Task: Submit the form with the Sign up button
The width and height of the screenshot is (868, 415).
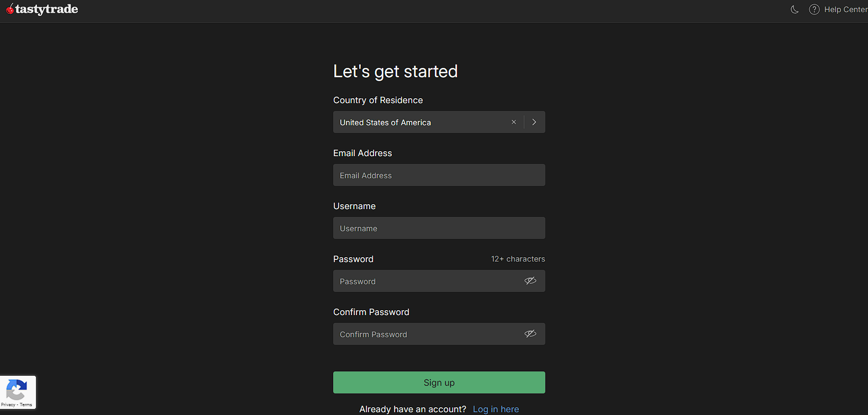Action: tap(439, 382)
